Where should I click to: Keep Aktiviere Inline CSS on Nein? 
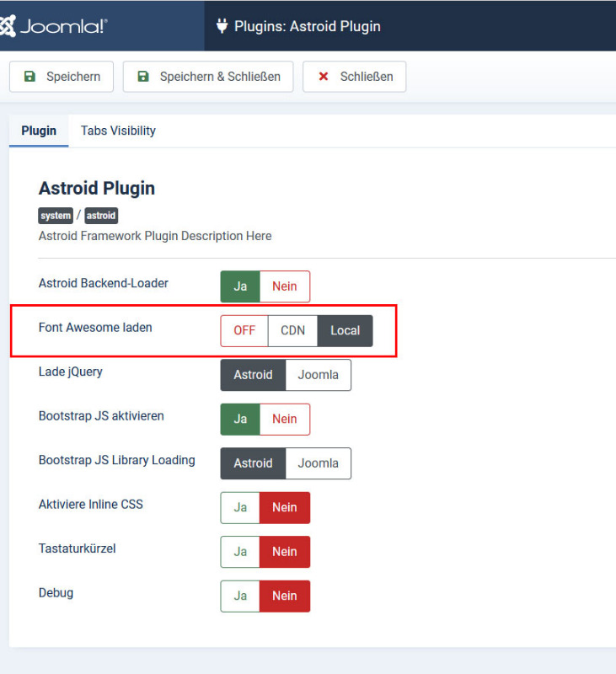point(285,508)
